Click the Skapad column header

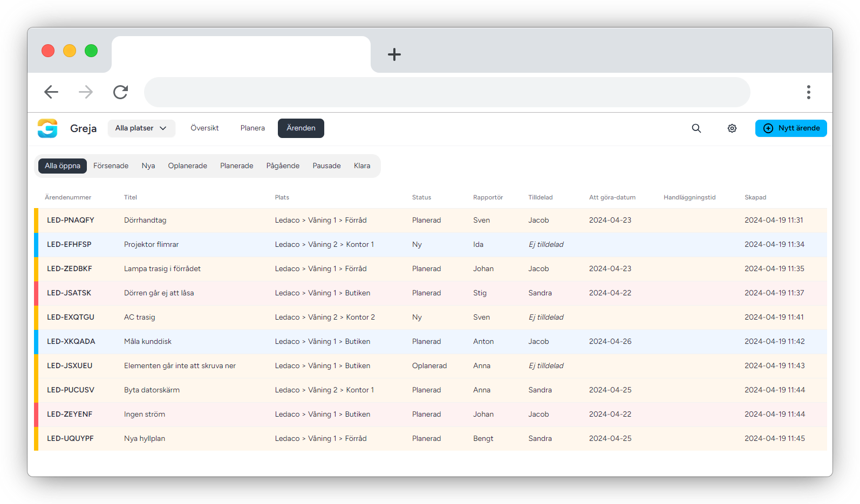(755, 197)
